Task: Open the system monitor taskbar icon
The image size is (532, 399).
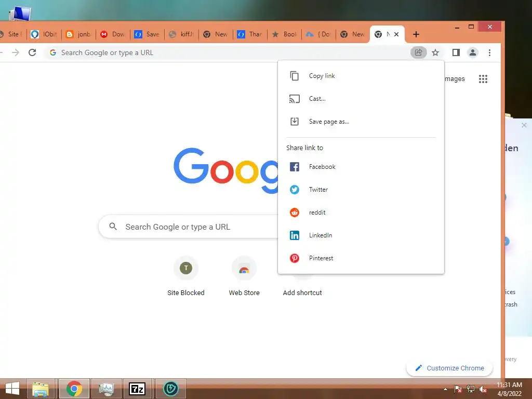Action: point(107,389)
